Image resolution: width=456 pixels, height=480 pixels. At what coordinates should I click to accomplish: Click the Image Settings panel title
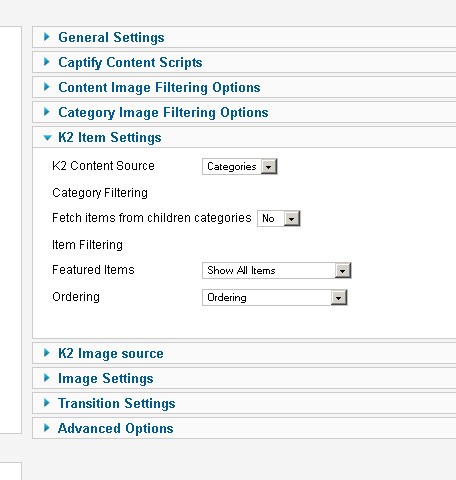click(106, 379)
